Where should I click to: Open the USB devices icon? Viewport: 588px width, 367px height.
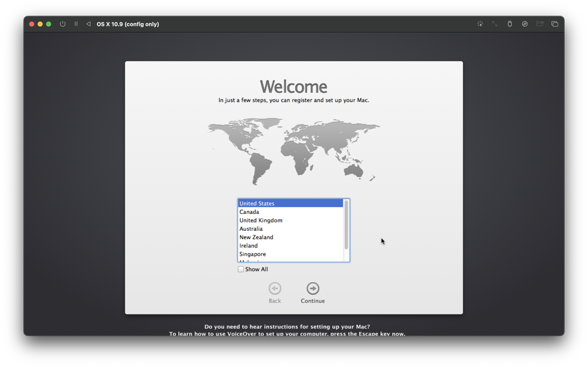[x=510, y=24]
